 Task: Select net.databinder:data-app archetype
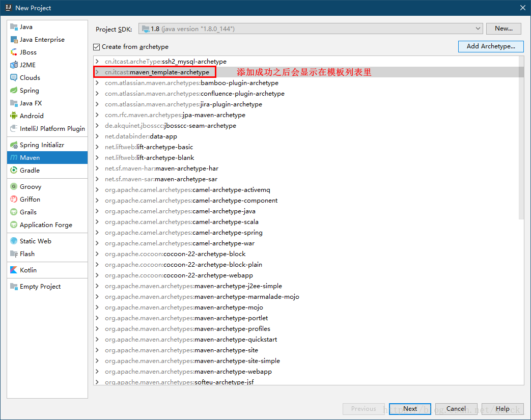pyautogui.click(x=306, y=136)
